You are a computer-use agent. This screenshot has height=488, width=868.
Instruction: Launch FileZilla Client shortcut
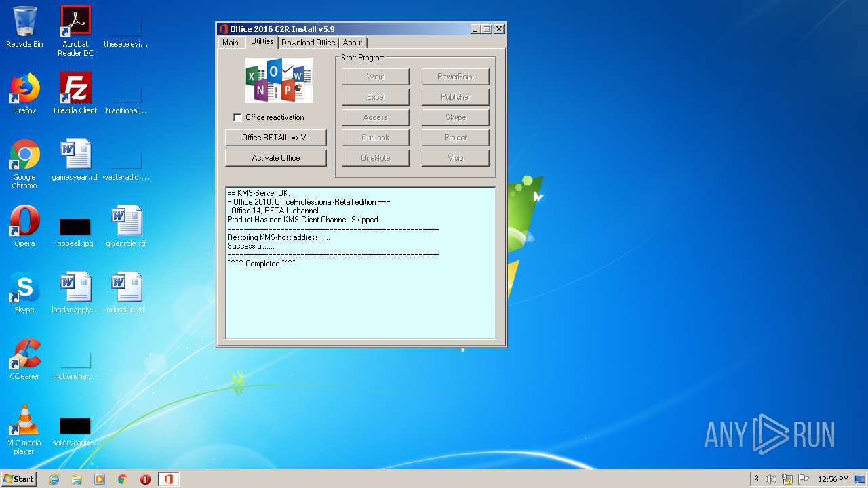click(x=75, y=94)
